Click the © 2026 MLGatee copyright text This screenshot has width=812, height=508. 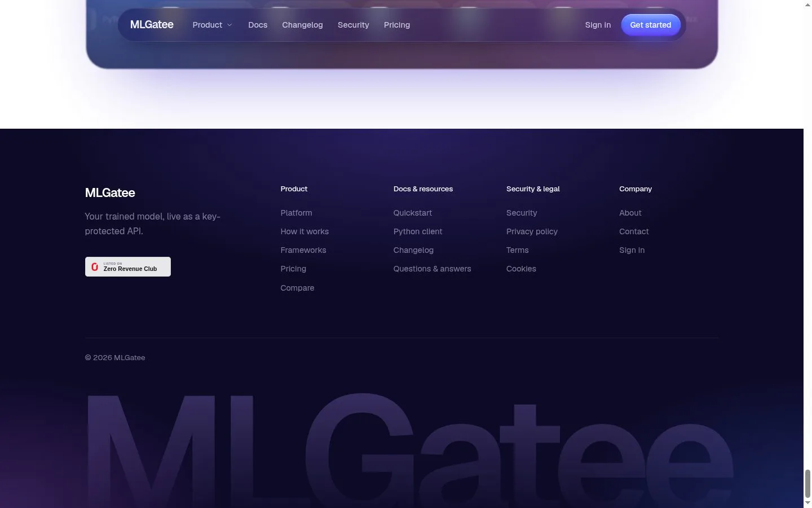(115, 358)
